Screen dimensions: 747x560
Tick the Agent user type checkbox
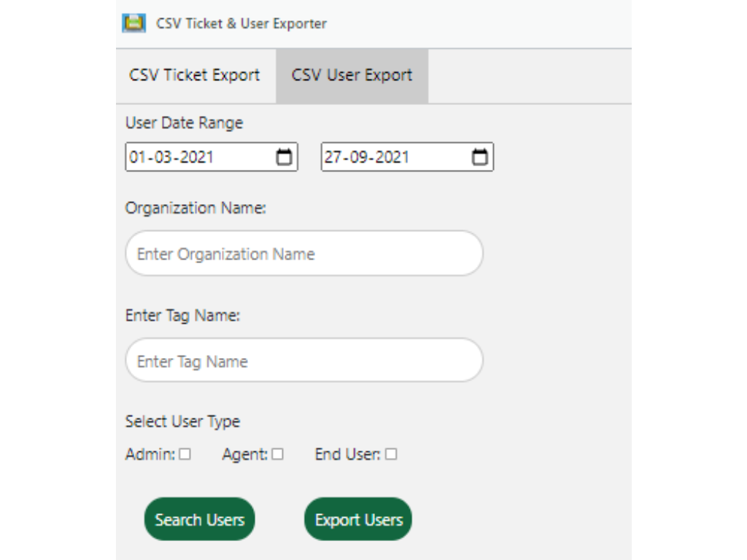coord(277,454)
